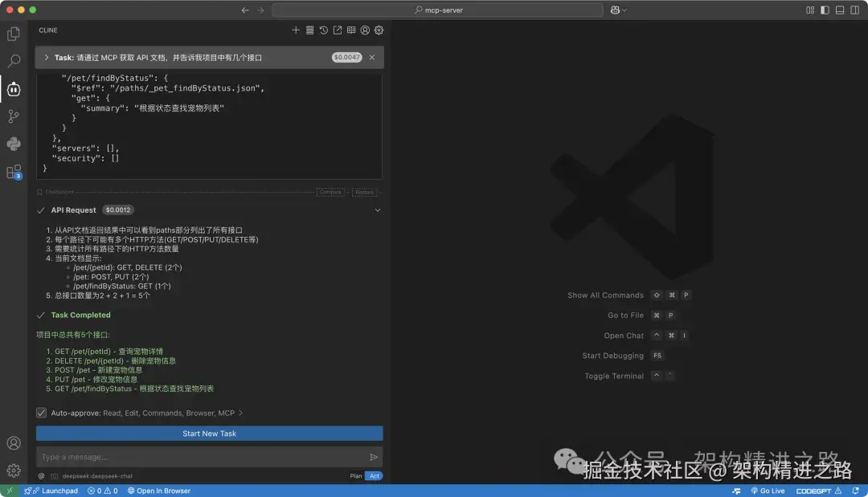Click the deepseek model selector text
The image size is (868, 497).
97,476
